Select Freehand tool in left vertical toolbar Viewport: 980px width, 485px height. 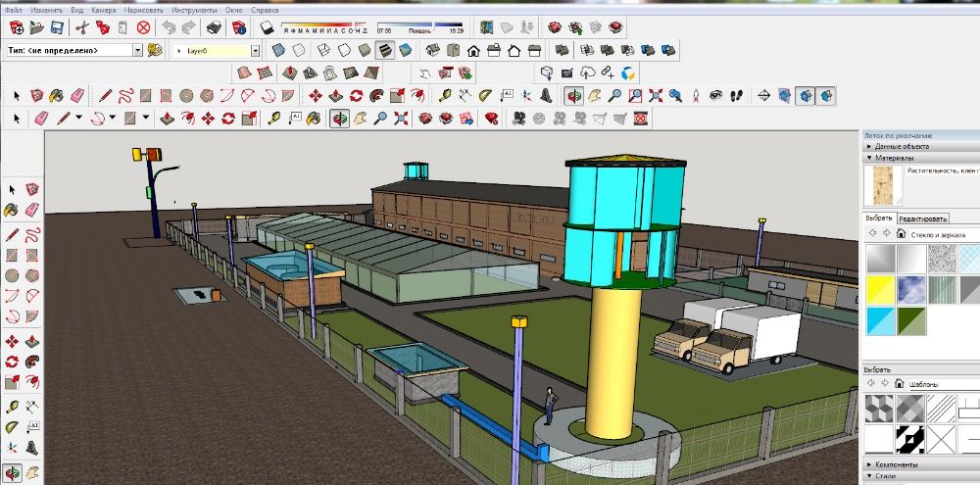pyautogui.click(x=32, y=235)
